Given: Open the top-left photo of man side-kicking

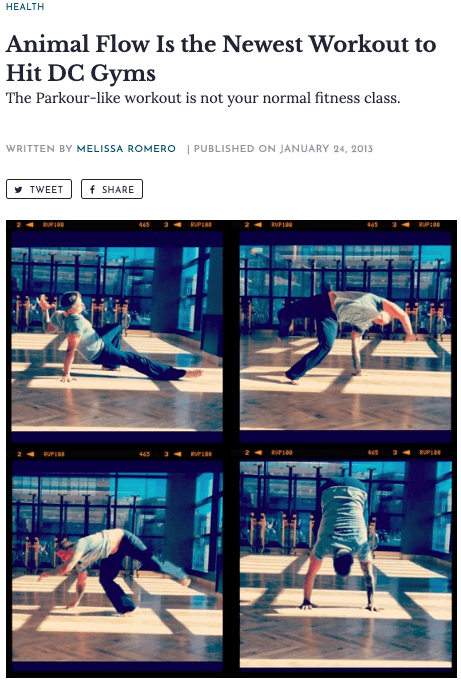Looking at the screenshot, I should coord(117,338).
